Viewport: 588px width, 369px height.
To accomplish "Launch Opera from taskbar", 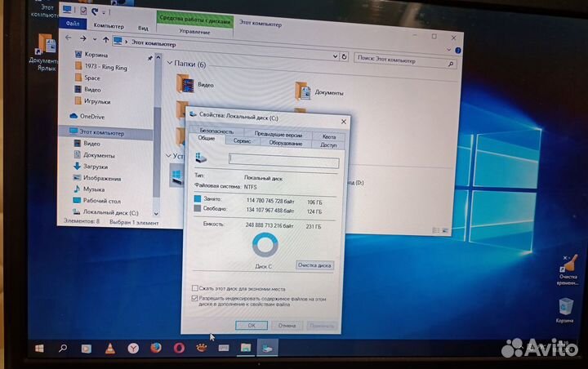I will [179, 348].
